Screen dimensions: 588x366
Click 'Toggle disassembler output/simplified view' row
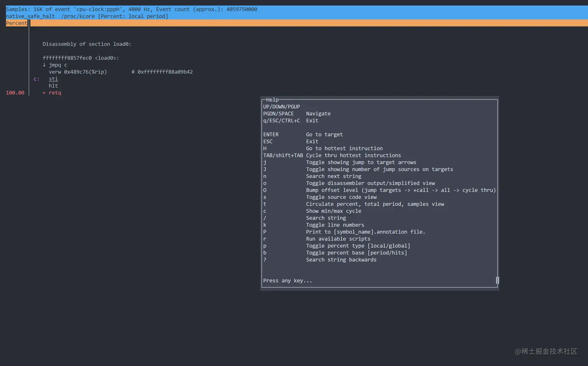click(349, 184)
